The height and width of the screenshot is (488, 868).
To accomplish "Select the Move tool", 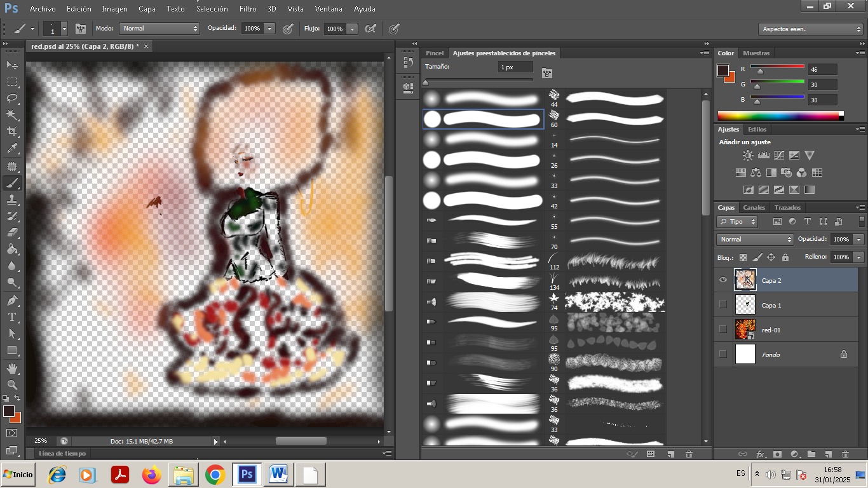I will 12,65.
